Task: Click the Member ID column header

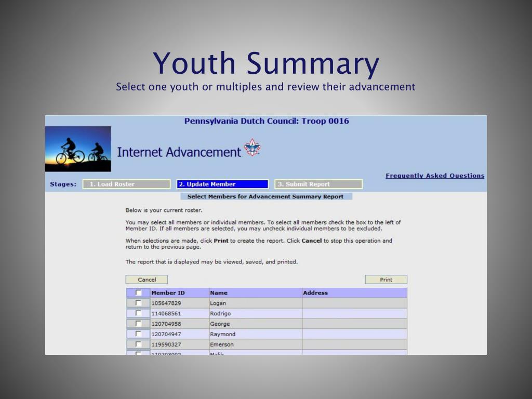Action: point(168,293)
